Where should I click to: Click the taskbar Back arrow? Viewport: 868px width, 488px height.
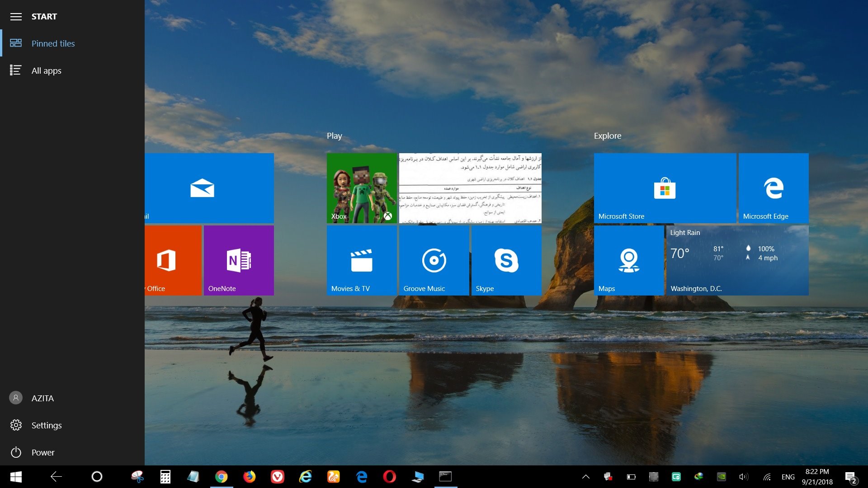pos(56,477)
